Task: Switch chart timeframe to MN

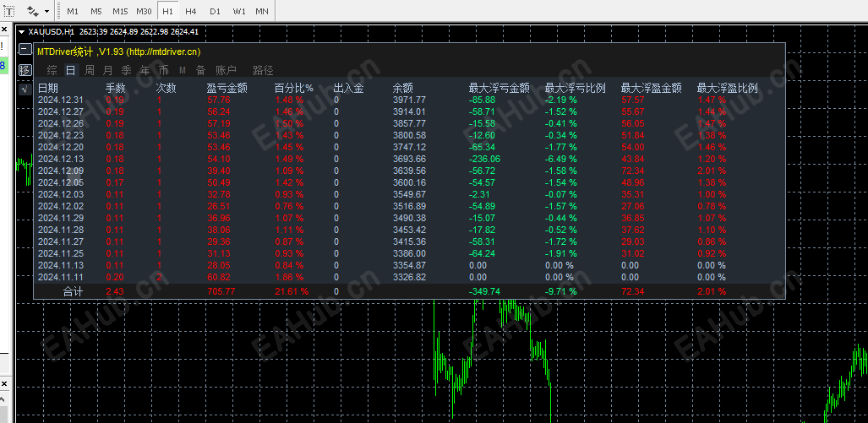Action: pos(262,11)
